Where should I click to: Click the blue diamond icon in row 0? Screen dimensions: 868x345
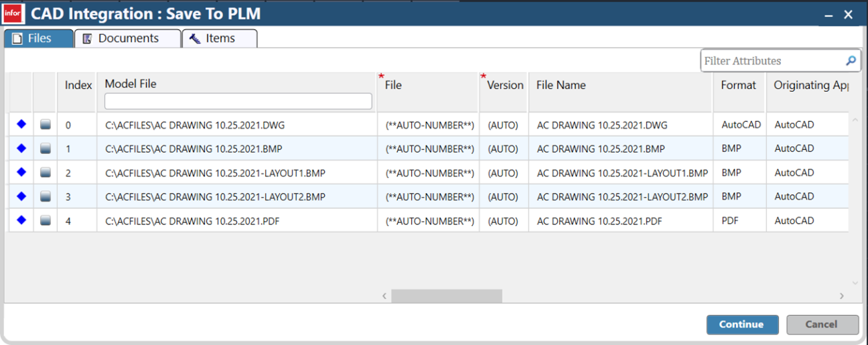pyautogui.click(x=21, y=124)
